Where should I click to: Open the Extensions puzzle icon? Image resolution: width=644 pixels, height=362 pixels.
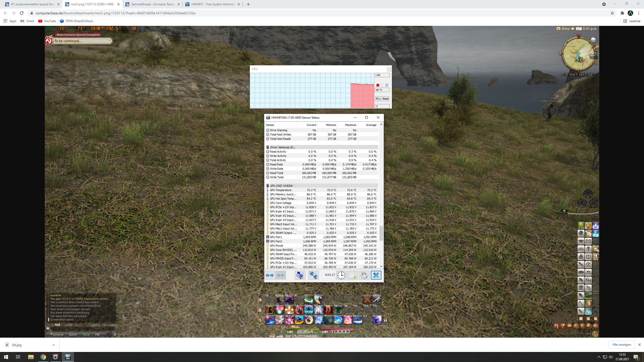(622, 13)
